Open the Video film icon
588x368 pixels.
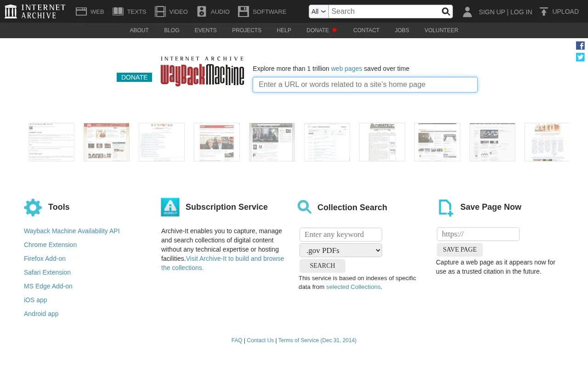point(160,11)
